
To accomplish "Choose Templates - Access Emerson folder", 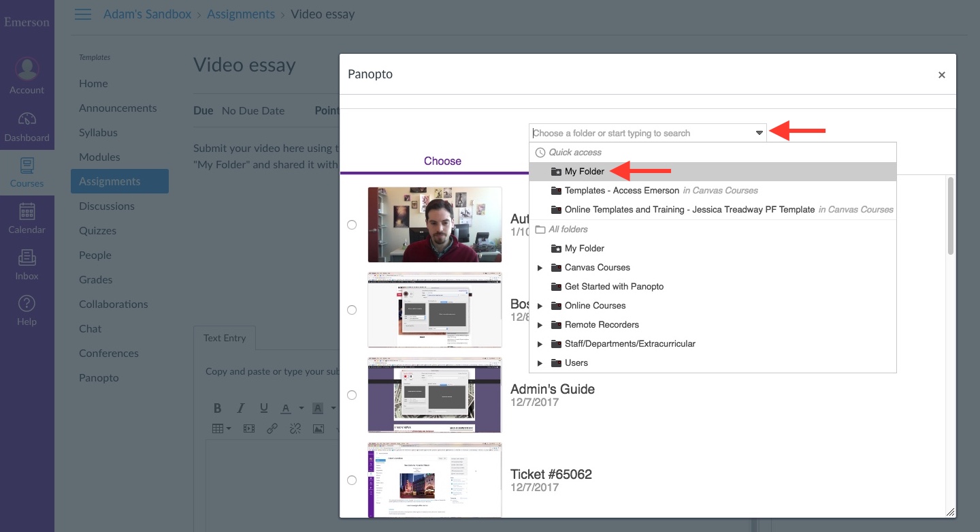I will click(713, 191).
